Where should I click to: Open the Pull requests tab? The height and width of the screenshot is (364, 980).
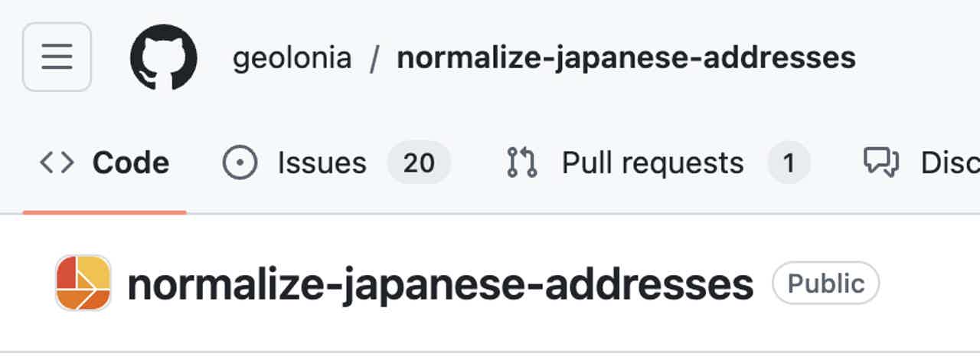pos(652,162)
